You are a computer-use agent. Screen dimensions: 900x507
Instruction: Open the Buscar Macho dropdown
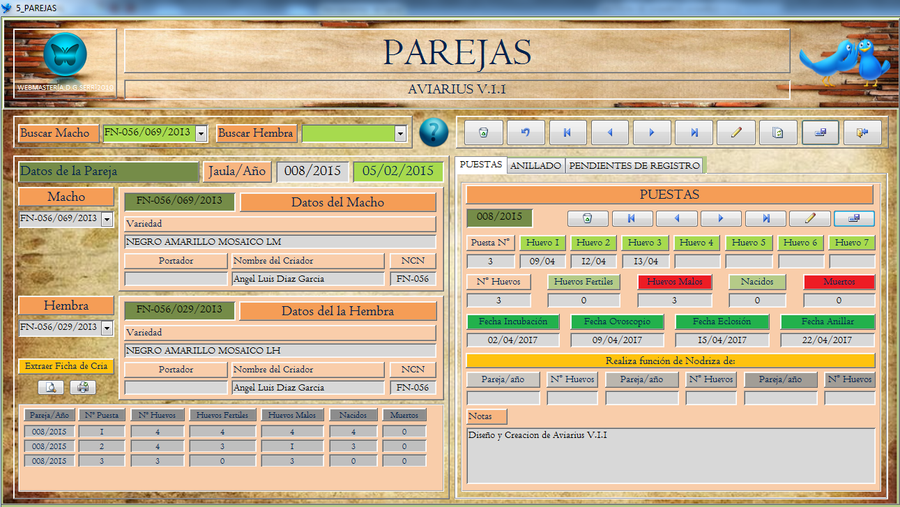click(x=201, y=133)
